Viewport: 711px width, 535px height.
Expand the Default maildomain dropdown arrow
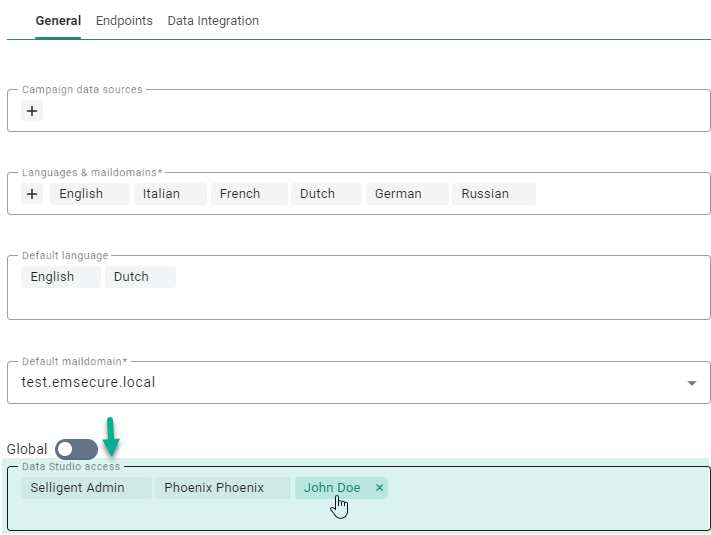(691, 383)
